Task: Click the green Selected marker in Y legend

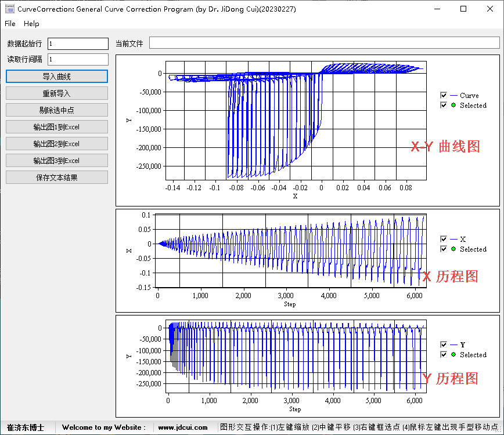Action: (453, 354)
